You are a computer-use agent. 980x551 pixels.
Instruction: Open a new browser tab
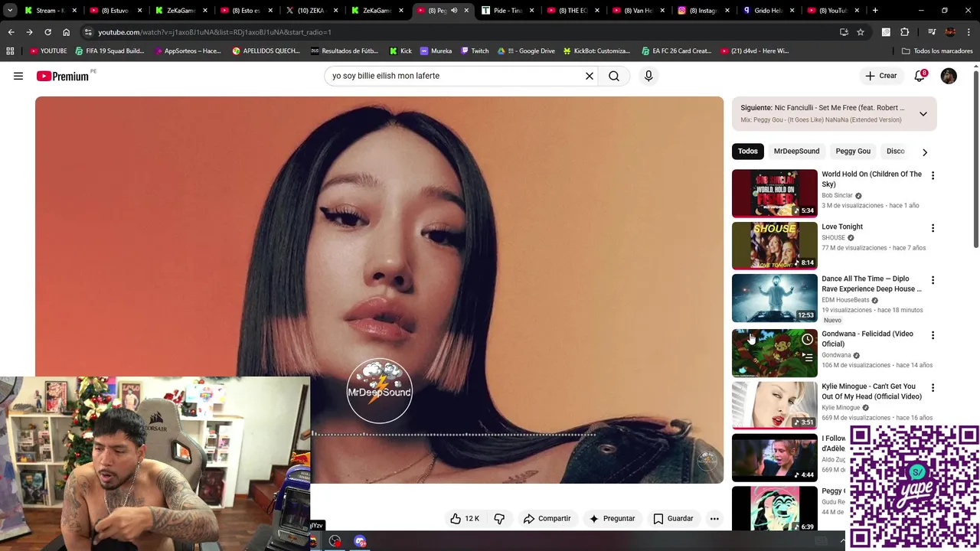coord(875,11)
